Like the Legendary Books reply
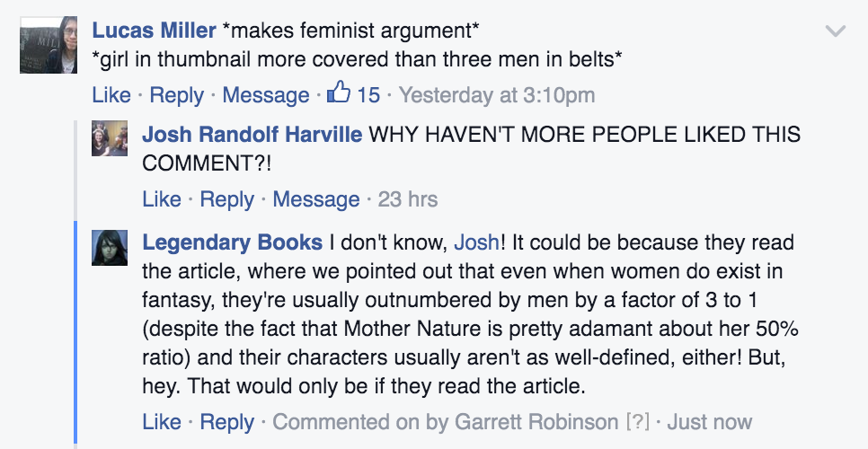Screen dimensions: 868x449 [x=162, y=421]
